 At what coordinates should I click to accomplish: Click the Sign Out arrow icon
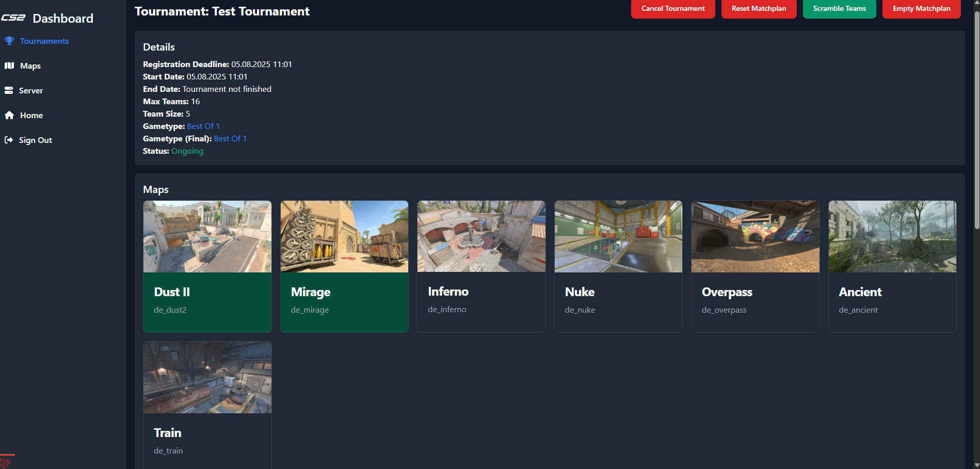click(x=9, y=140)
